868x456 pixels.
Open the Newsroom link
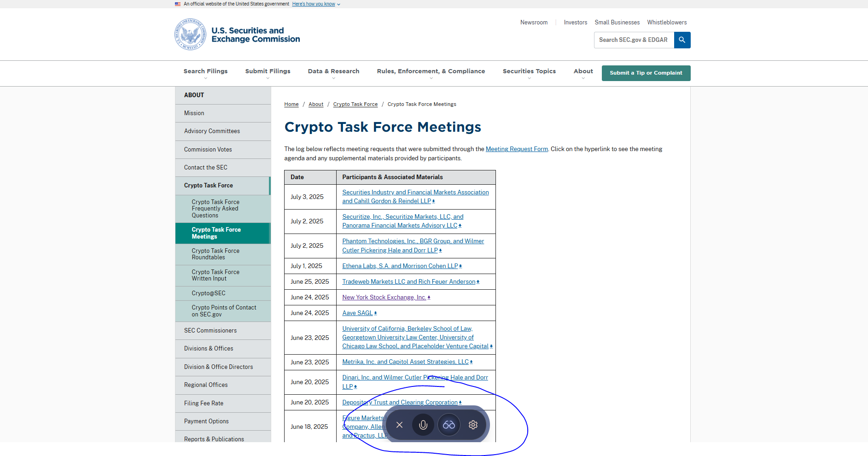pyautogui.click(x=534, y=23)
